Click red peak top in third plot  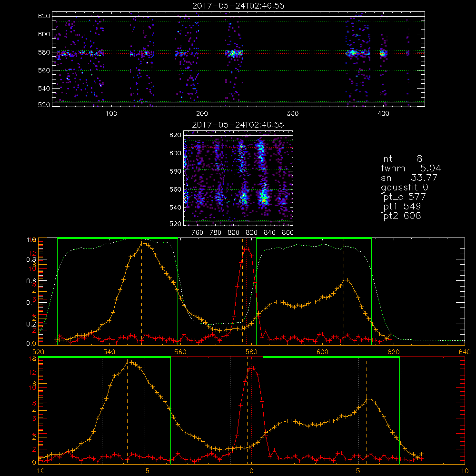point(247,249)
